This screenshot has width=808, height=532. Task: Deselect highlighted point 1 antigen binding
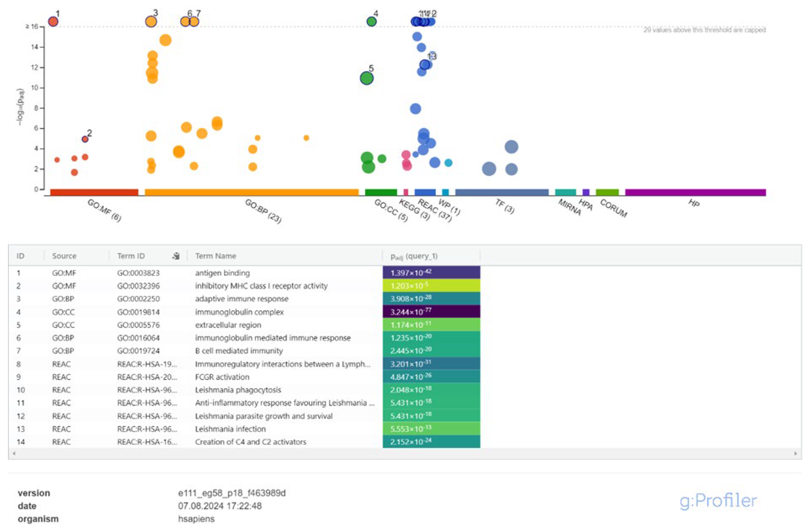pyautogui.click(x=53, y=21)
